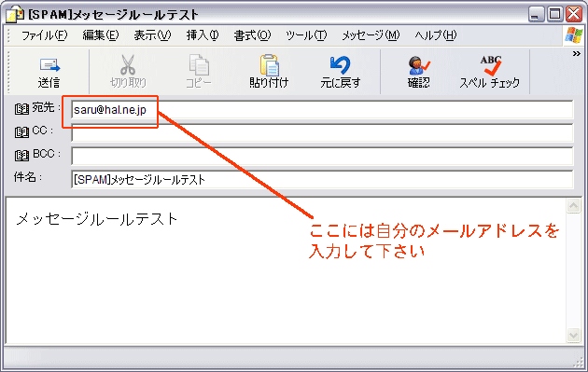
Task: Click the 切り取り scissors icon
Action: [128, 65]
